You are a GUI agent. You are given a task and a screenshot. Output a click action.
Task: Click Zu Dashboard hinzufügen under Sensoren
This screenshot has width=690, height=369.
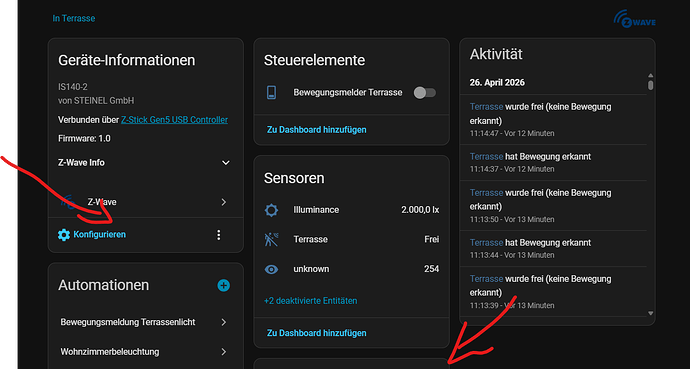coord(316,333)
